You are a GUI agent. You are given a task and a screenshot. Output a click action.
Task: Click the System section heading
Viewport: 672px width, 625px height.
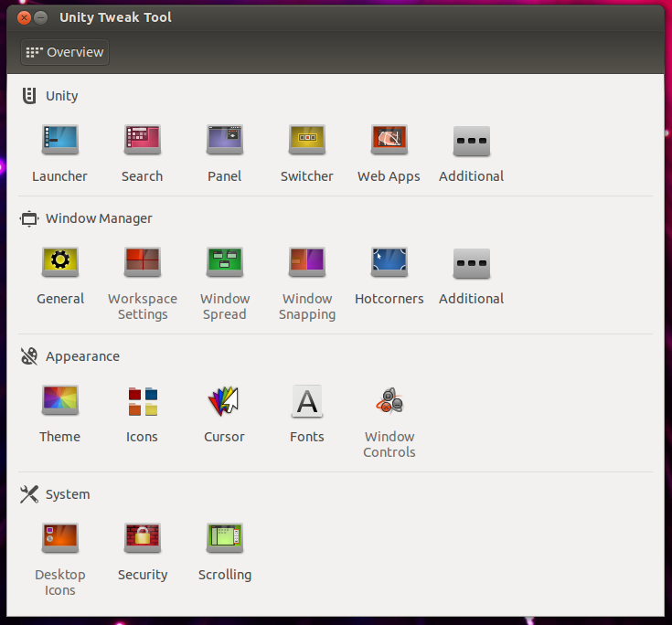pyautogui.click(x=68, y=494)
